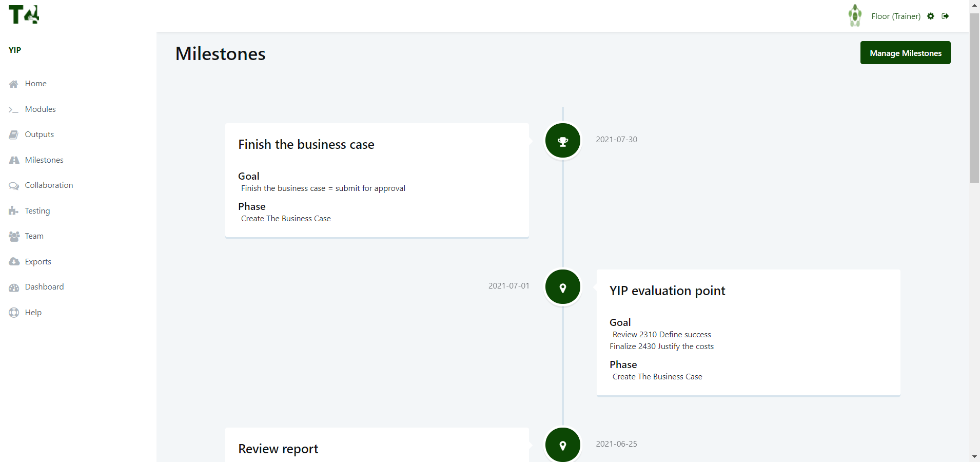Image resolution: width=980 pixels, height=462 pixels.
Task: Select the Modules terminal icon in sidebar
Action: (14, 109)
